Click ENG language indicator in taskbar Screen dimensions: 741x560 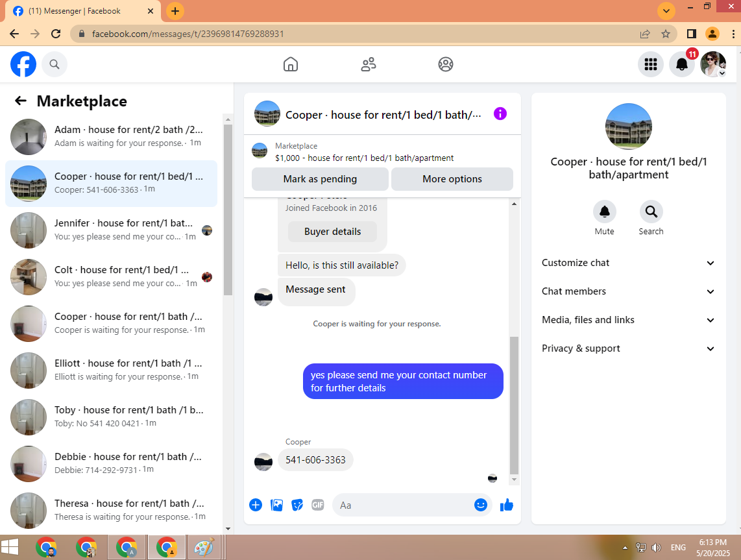pyautogui.click(x=678, y=548)
